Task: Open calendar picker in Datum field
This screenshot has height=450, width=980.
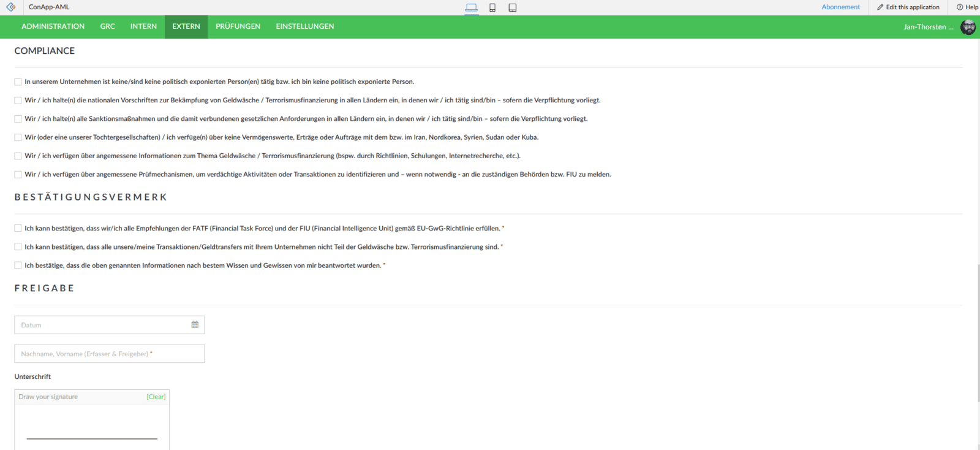Action: [195, 325]
